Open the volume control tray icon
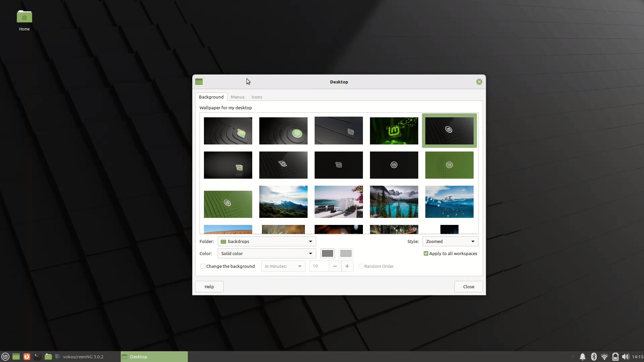644x362 pixels. pyautogui.click(x=625, y=356)
